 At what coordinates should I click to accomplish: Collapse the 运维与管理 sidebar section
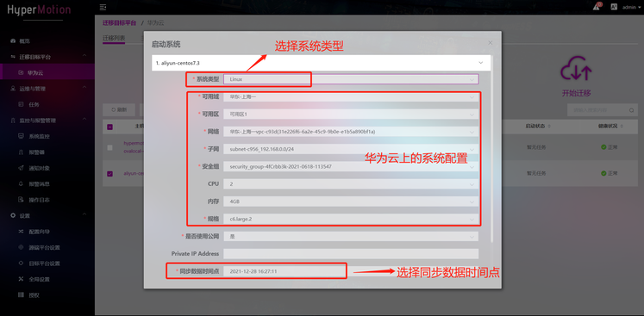[x=84, y=88]
